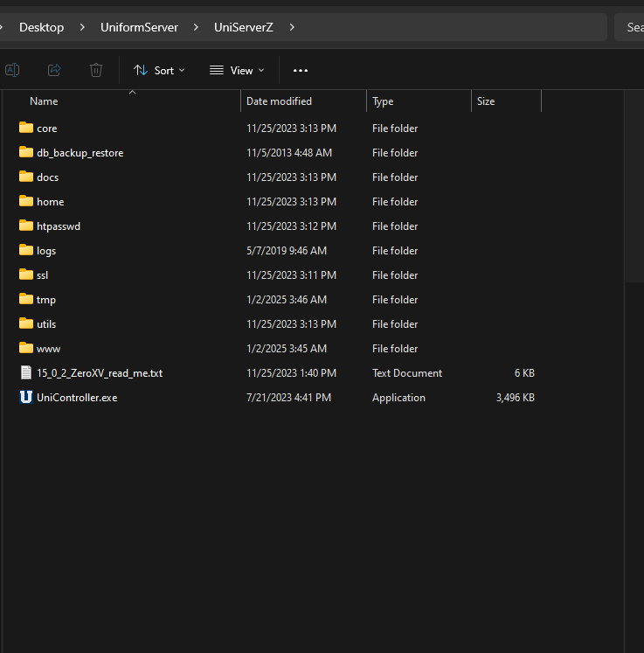Click the UniController.exe application icon
This screenshot has width=644, height=653.
(x=26, y=397)
